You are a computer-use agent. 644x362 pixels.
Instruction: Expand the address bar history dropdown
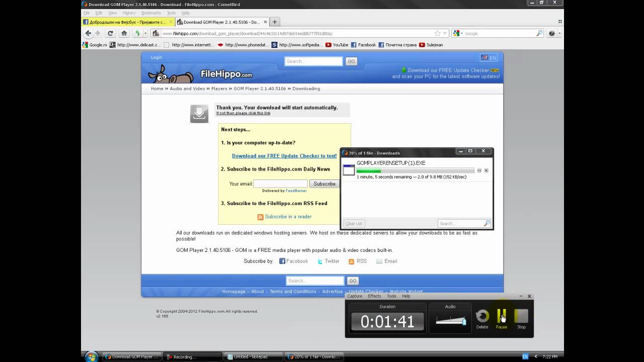445,33
